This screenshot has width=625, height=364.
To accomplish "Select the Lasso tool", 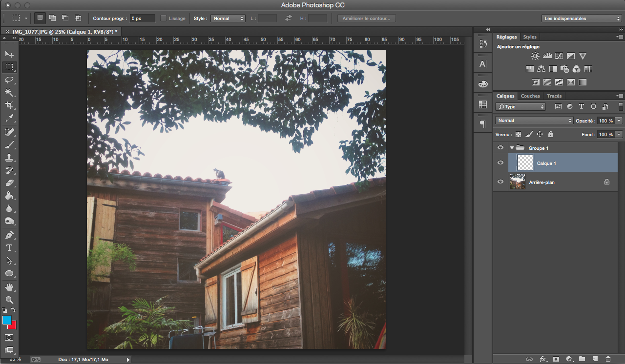I will point(9,80).
